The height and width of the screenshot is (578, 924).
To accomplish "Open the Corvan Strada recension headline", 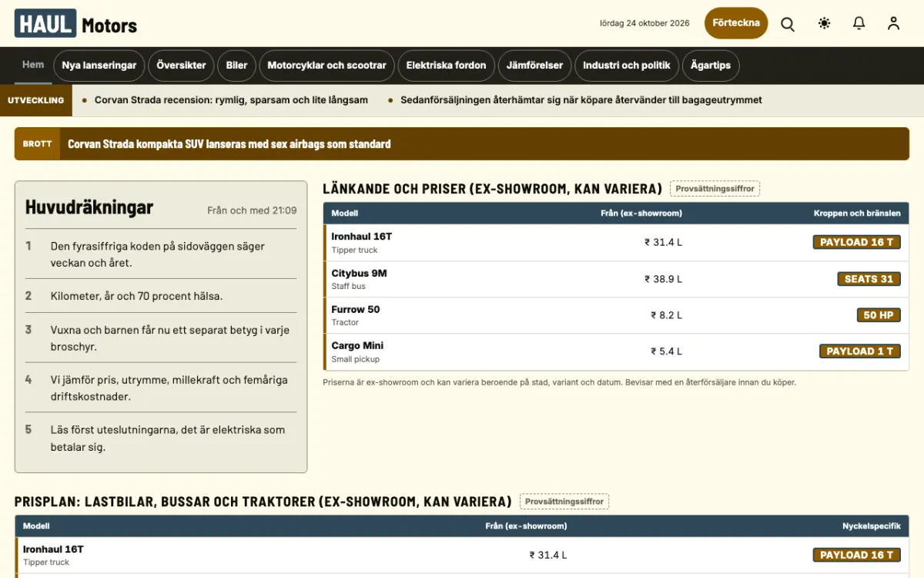I will pyautogui.click(x=231, y=100).
